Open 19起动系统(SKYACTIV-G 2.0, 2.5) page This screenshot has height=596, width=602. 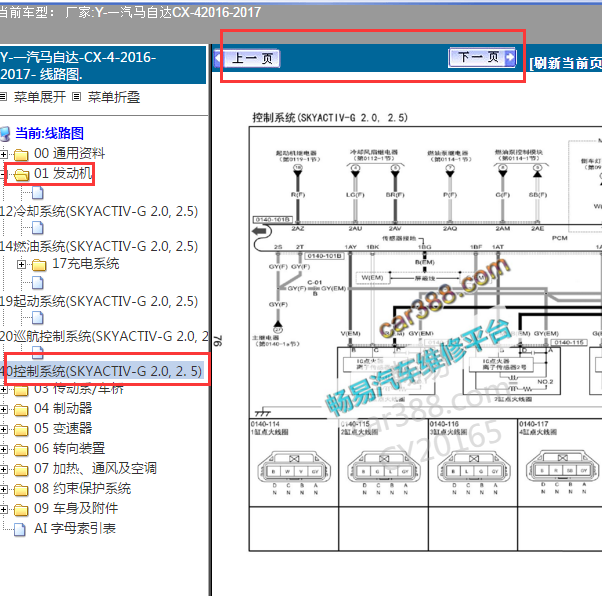(x=99, y=301)
